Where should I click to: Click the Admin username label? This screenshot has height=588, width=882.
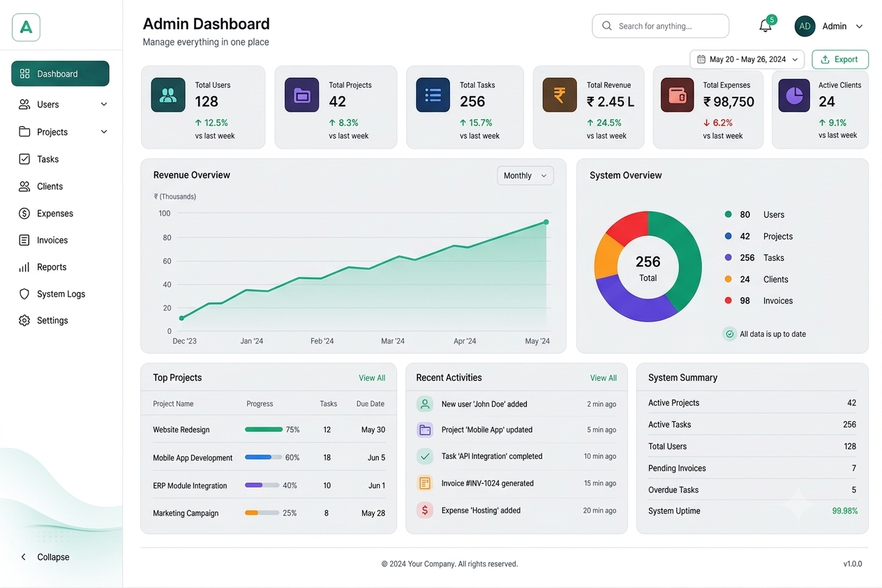coord(835,27)
